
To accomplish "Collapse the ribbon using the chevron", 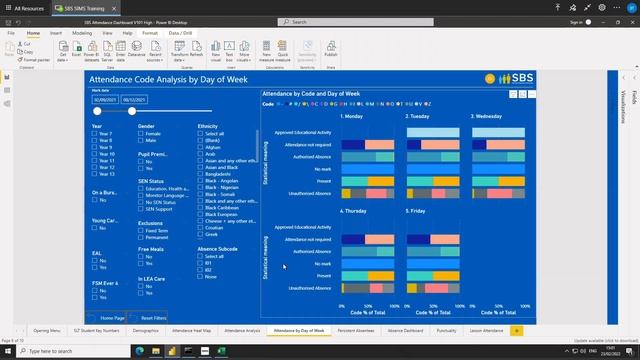I will tap(637, 67).
